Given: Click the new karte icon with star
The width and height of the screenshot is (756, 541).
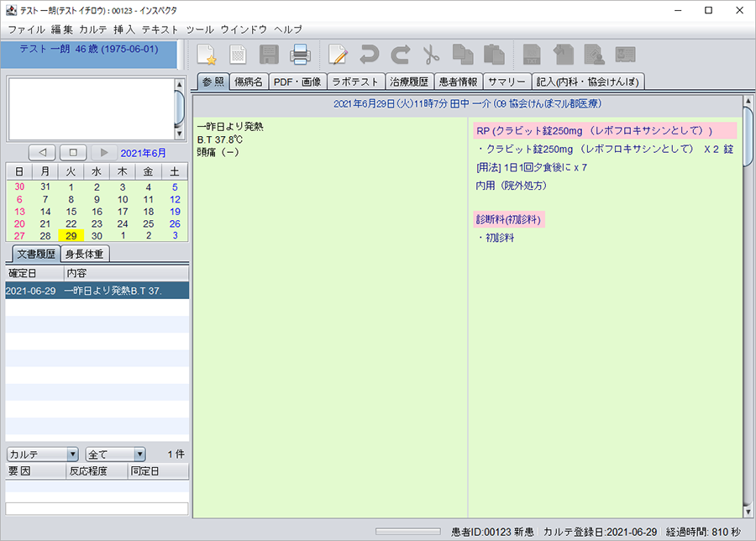Looking at the screenshot, I should pyautogui.click(x=207, y=55).
